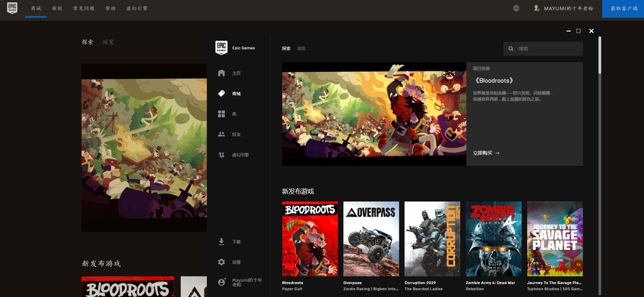
Task: Click the home icon in the launcher sidebar
Action: pos(221,73)
